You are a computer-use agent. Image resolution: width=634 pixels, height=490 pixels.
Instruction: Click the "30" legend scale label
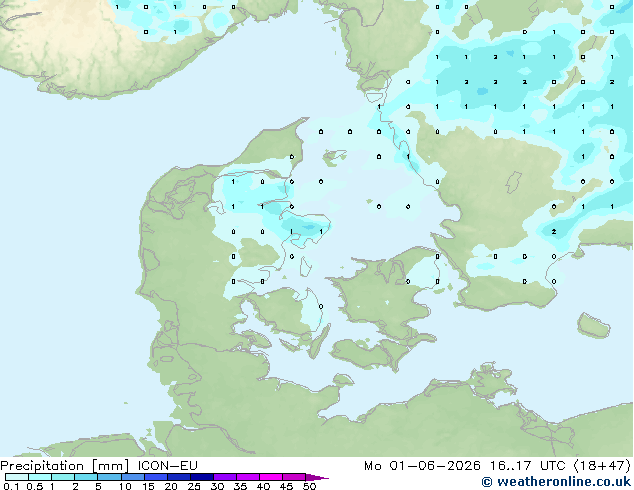(x=217, y=486)
